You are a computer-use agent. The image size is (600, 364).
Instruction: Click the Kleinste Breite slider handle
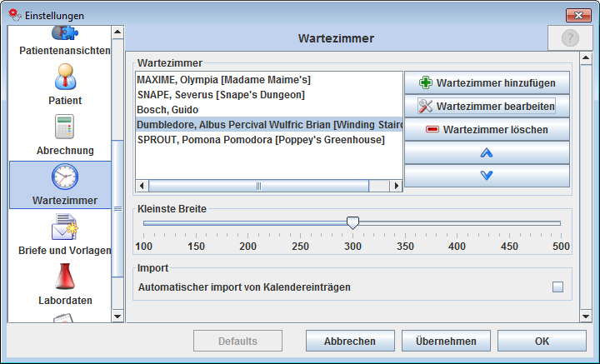(352, 223)
